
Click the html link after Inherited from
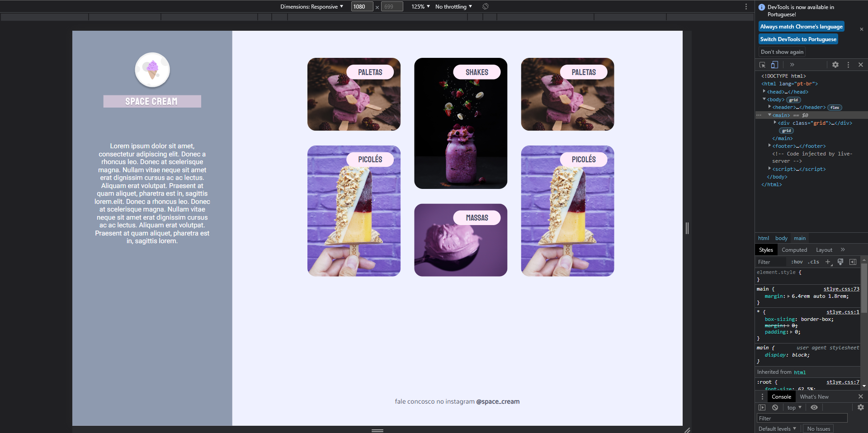(x=800, y=372)
